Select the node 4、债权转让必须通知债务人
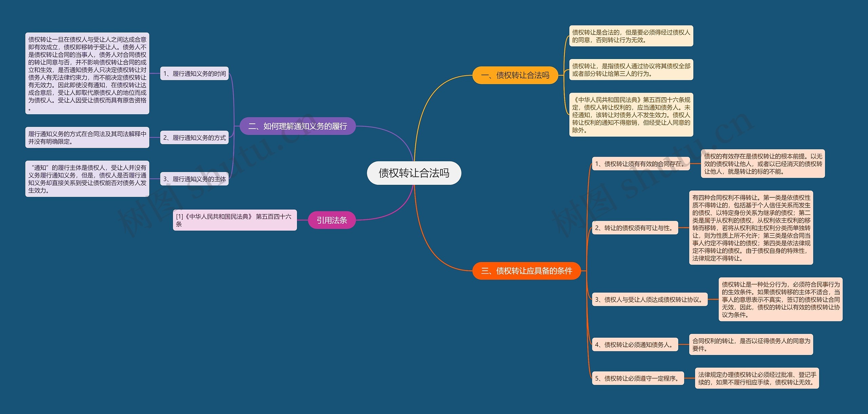Screen dimensions: 868x414 [x=635, y=344]
